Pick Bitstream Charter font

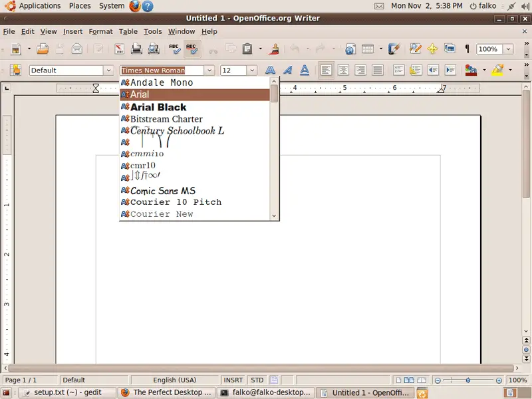tap(195, 119)
